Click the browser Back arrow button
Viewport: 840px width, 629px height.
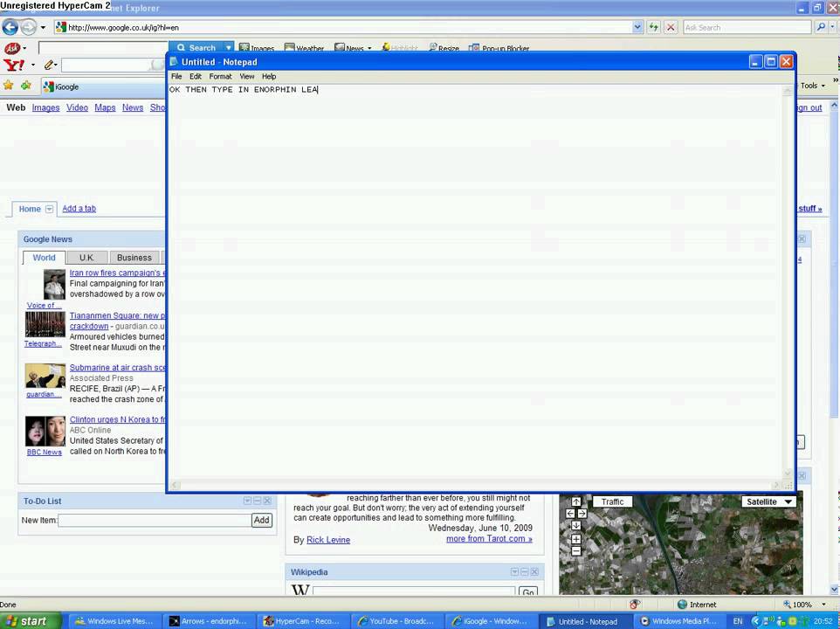pyautogui.click(x=10, y=27)
